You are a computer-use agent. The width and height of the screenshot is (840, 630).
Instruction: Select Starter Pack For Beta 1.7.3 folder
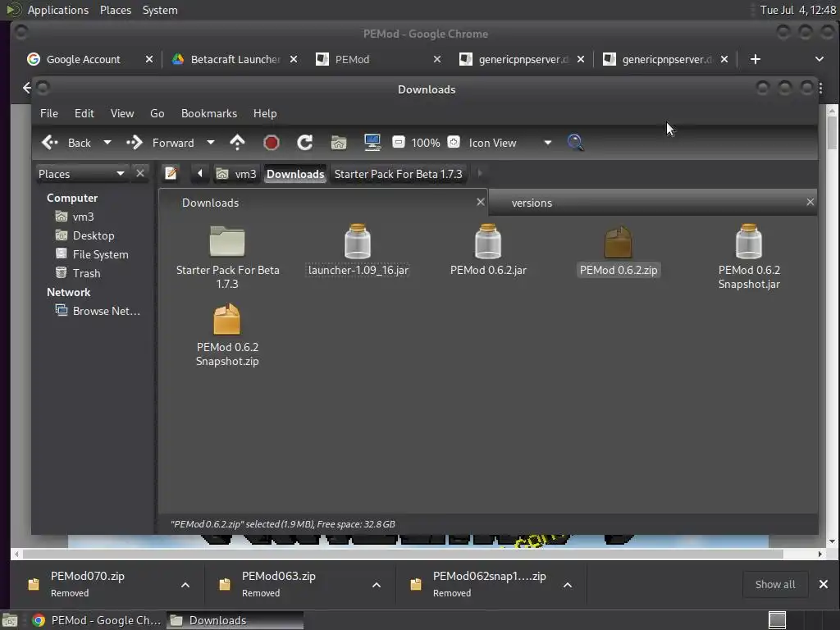click(227, 257)
